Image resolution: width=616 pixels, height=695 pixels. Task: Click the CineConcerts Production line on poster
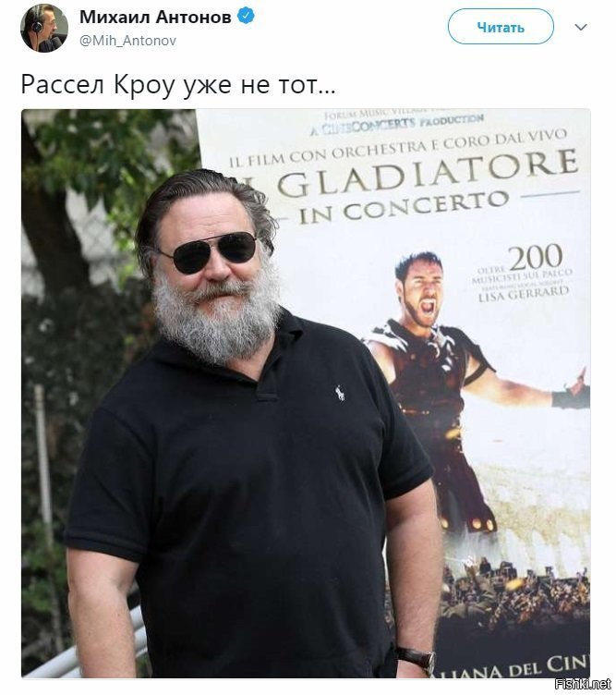[396, 124]
